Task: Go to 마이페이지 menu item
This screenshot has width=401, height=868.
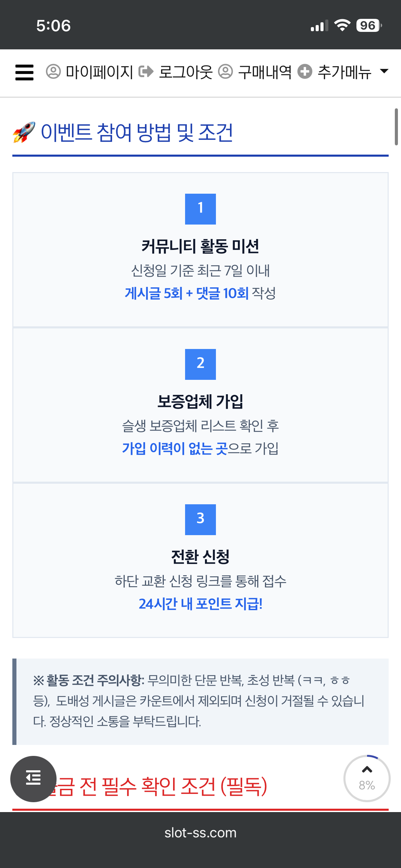Action: (x=99, y=72)
